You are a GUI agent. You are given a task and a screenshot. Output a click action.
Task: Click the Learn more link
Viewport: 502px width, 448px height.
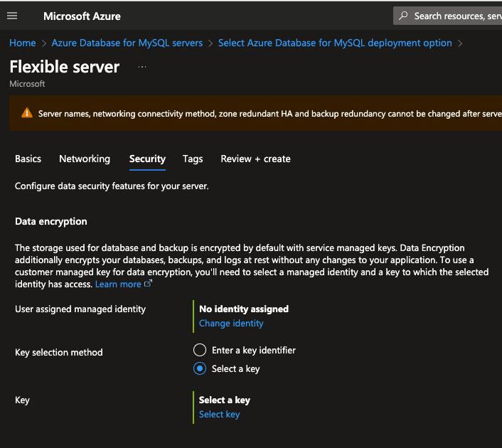118,284
